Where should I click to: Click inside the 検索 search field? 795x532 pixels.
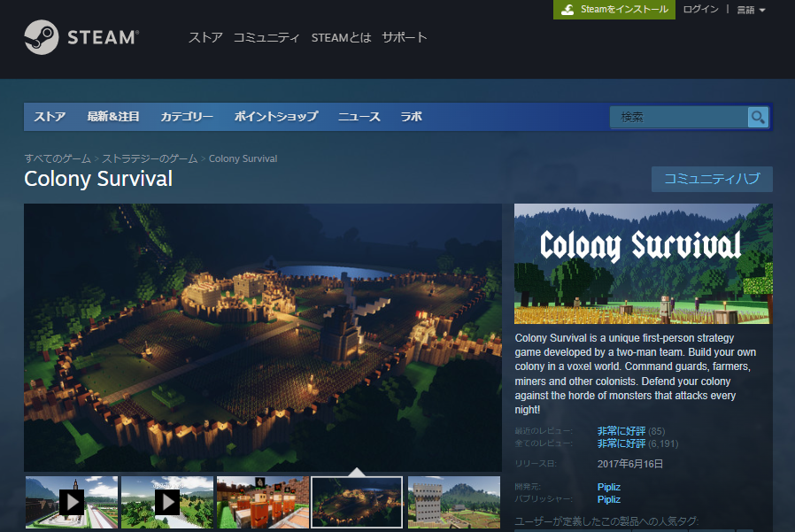678,117
